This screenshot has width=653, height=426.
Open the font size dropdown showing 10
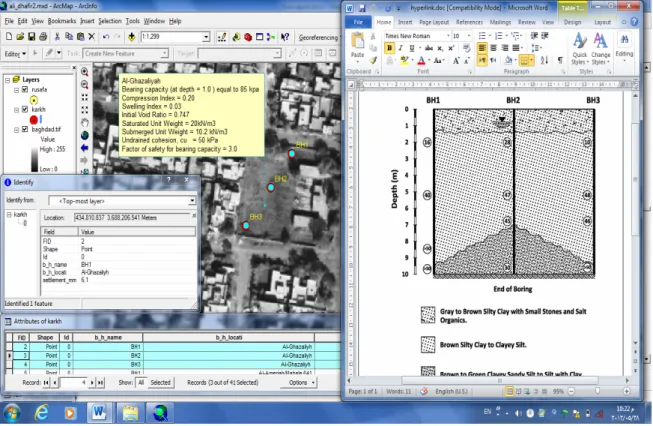pos(469,36)
